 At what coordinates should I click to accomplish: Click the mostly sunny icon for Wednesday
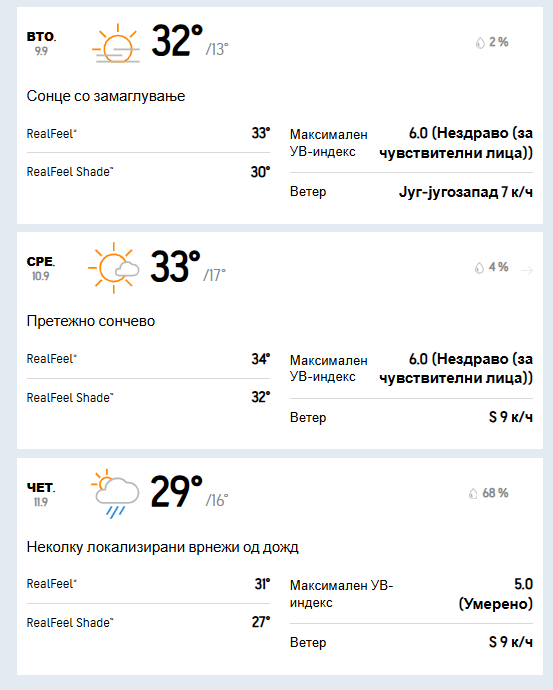114,268
